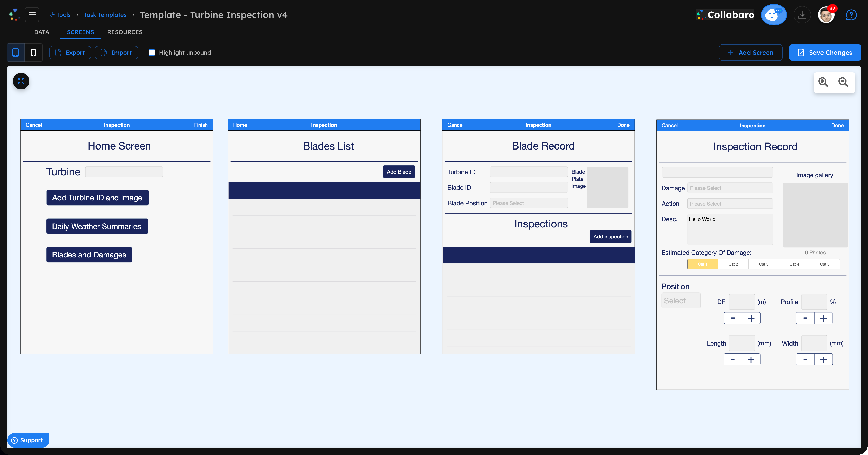This screenshot has height=455, width=868.
Task: Switch to phone preview icon
Action: 33,52
